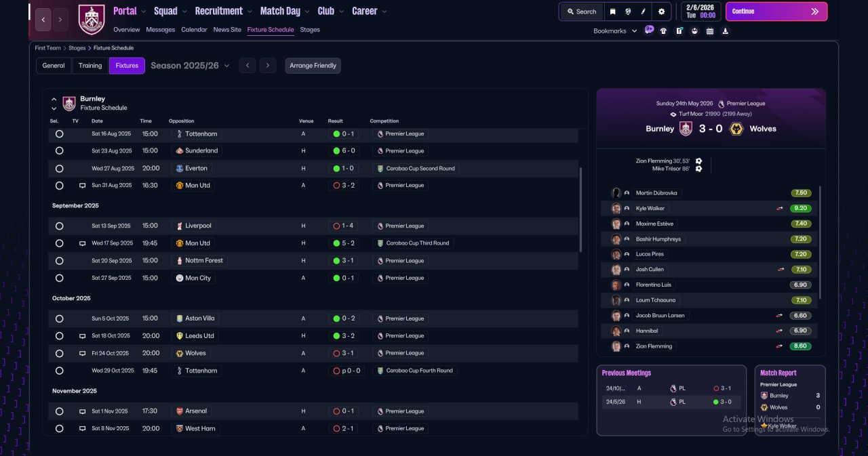Switch to the Overview tab

pyautogui.click(x=127, y=30)
